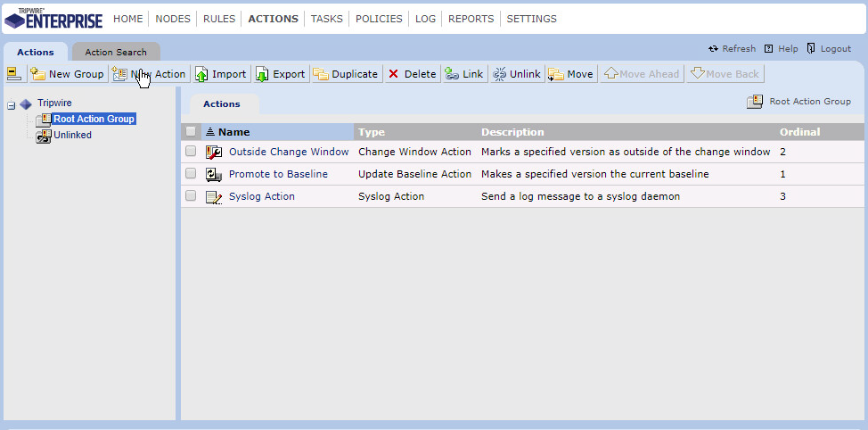Check the Outside Change Window checkbox

point(191,152)
